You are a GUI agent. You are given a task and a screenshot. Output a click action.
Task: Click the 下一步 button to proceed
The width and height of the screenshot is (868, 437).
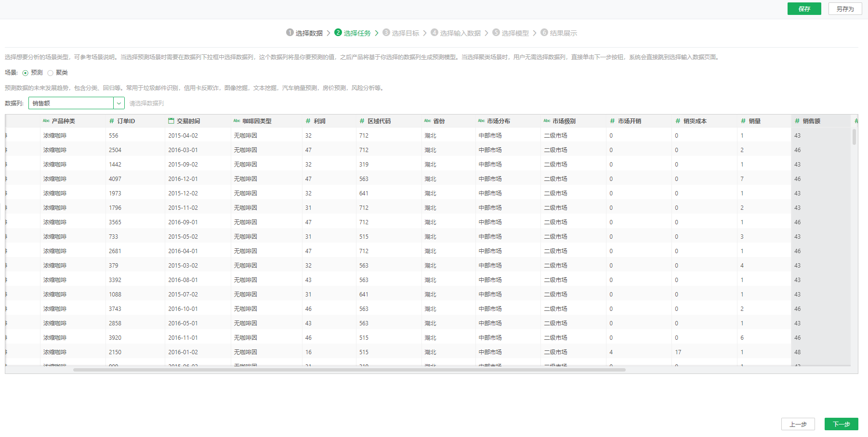coord(841,424)
